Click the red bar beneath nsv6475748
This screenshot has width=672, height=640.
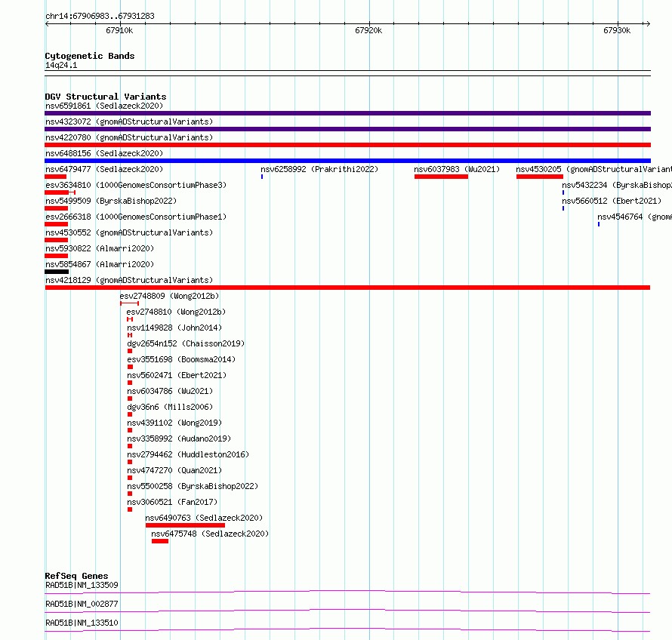160,541
